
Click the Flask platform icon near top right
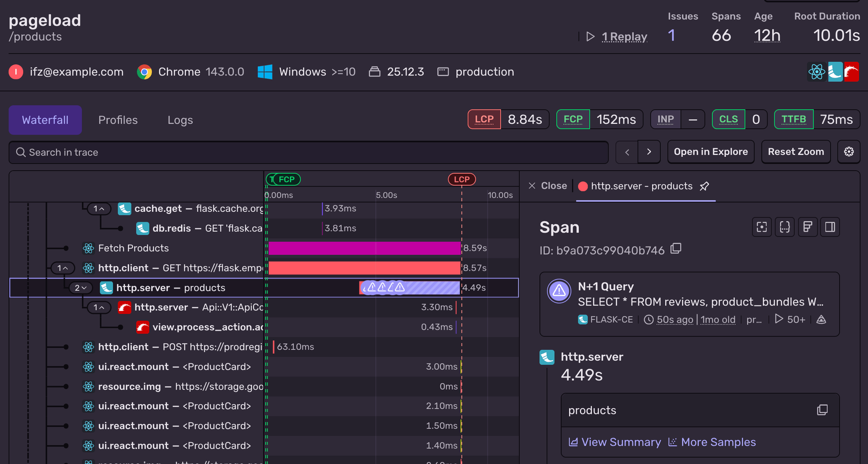[x=835, y=72]
